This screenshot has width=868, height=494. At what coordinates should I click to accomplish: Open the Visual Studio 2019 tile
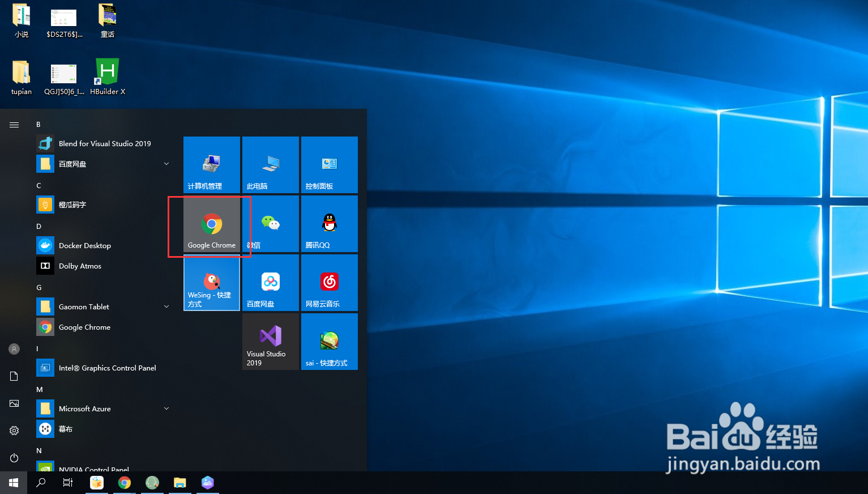point(271,342)
